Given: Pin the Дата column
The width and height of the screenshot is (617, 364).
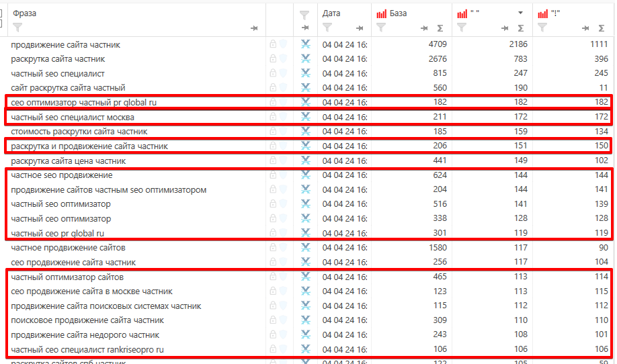Looking at the screenshot, I should pos(360,28).
